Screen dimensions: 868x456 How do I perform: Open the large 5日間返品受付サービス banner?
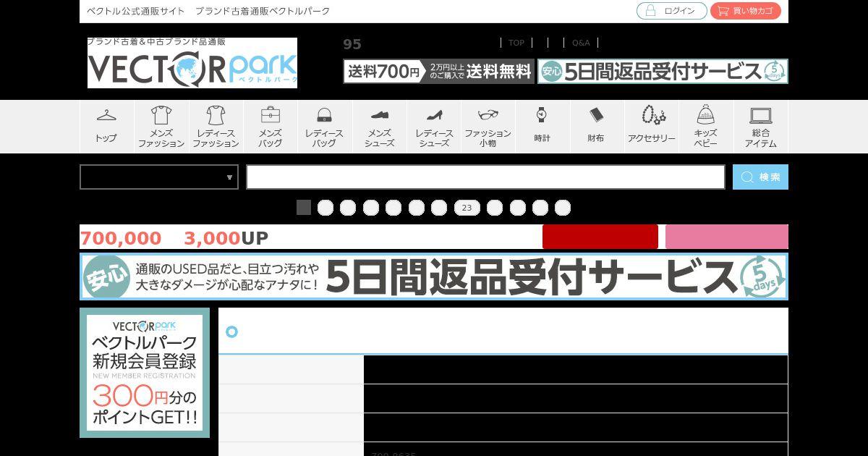(x=434, y=276)
